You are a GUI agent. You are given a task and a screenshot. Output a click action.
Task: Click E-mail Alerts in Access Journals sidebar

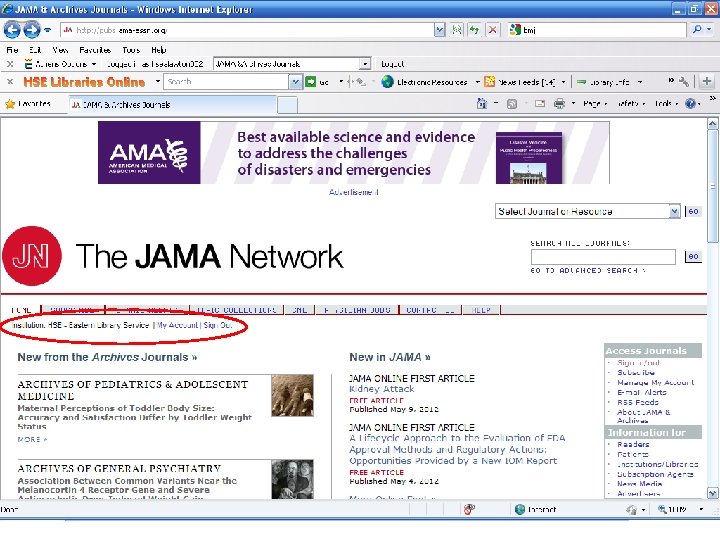click(641, 392)
